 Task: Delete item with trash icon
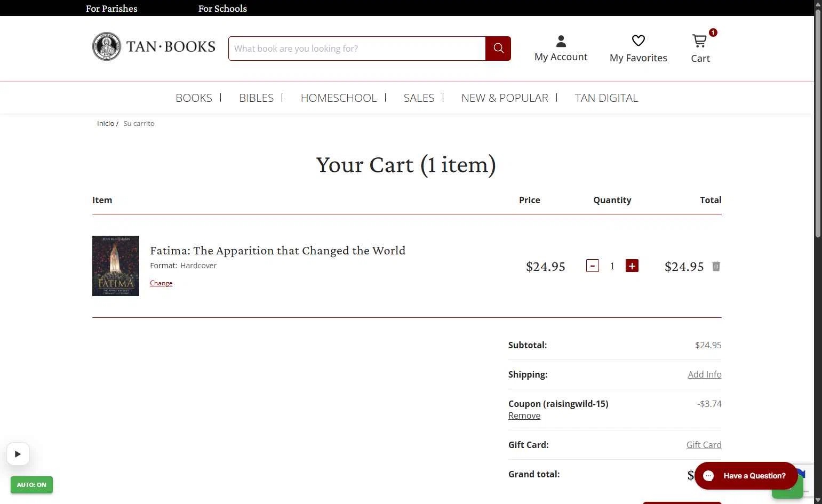click(x=716, y=266)
